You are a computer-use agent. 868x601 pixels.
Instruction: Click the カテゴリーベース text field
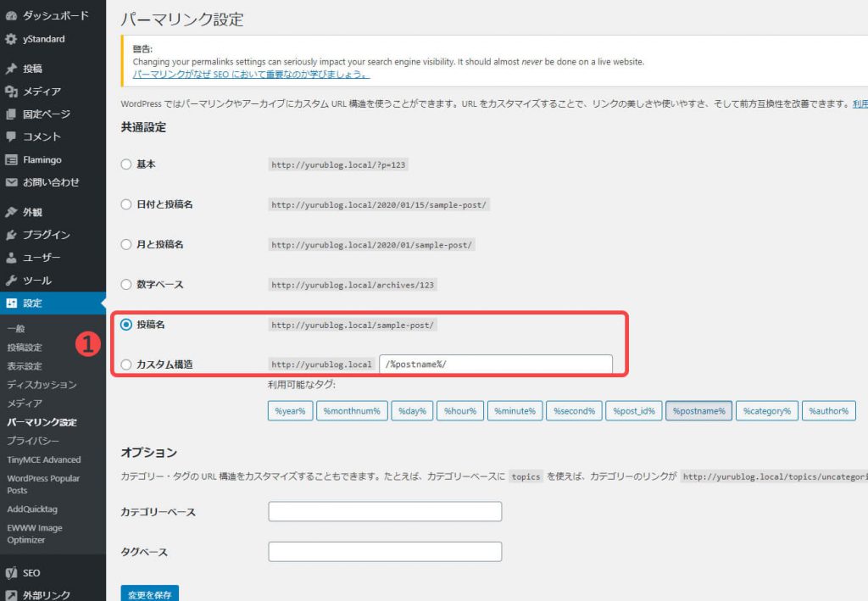tap(385, 512)
